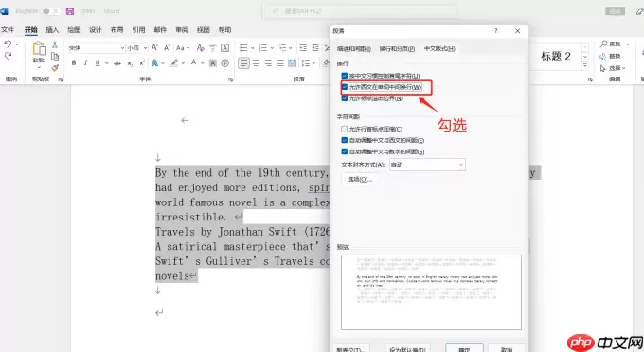
Task: Click the Cut scissors icon
Action: (x=55, y=44)
